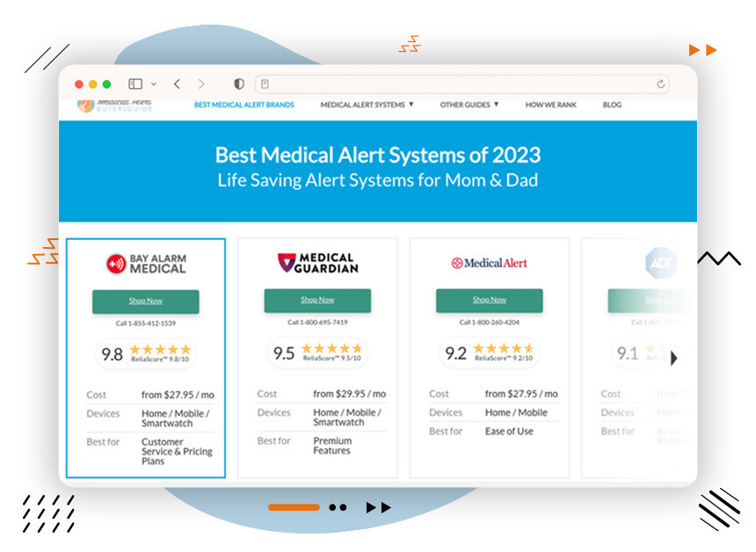This screenshot has height=552, width=756.
Task: Reload the current page
Action: click(660, 84)
